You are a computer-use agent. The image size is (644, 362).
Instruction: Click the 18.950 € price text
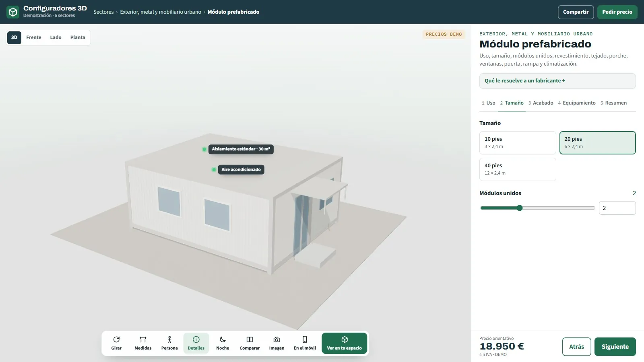tap(502, 346)
